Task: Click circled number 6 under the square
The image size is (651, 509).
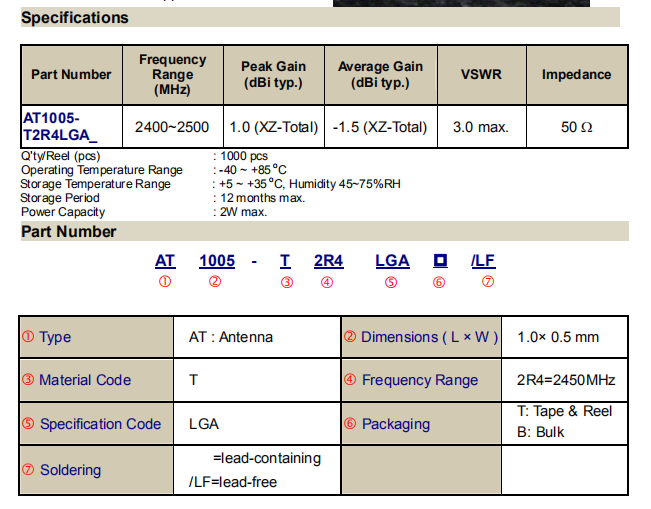Action: (x=439, y=282)
